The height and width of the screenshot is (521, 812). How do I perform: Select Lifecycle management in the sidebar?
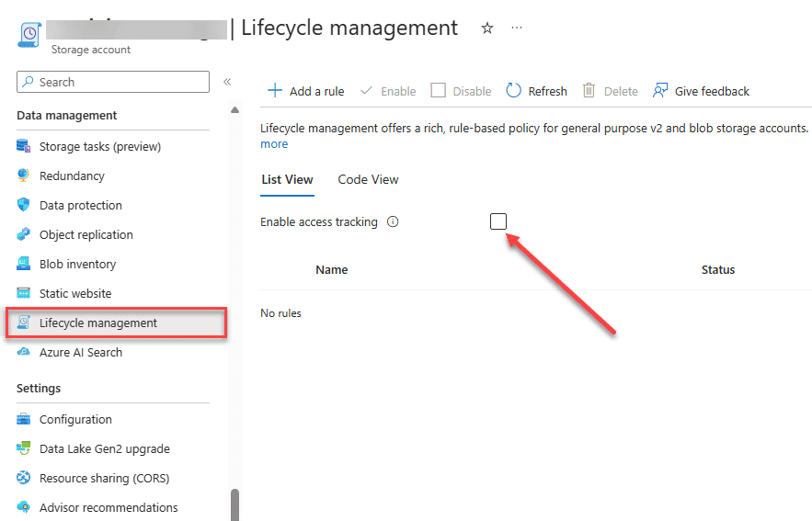[116, 323]
